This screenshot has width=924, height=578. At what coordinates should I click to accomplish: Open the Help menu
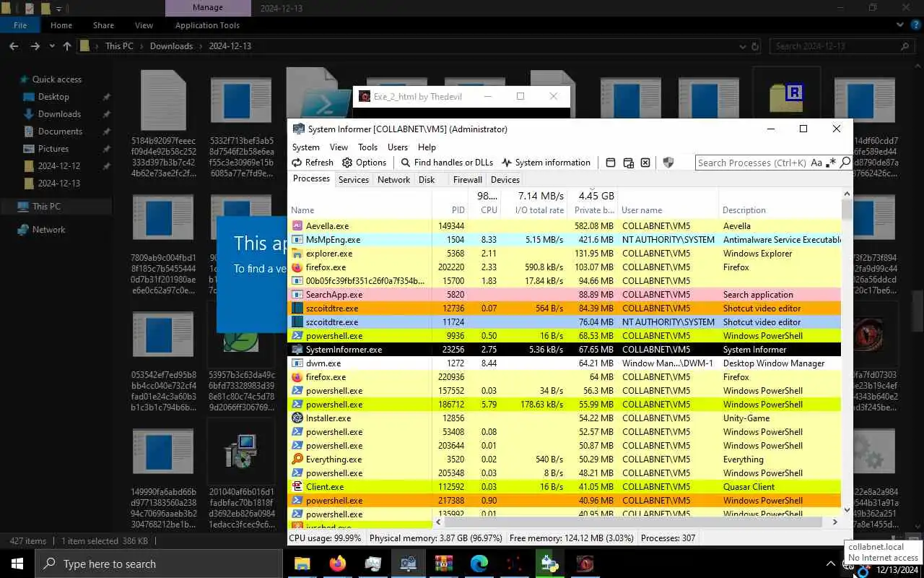click(x=427, y=147)
